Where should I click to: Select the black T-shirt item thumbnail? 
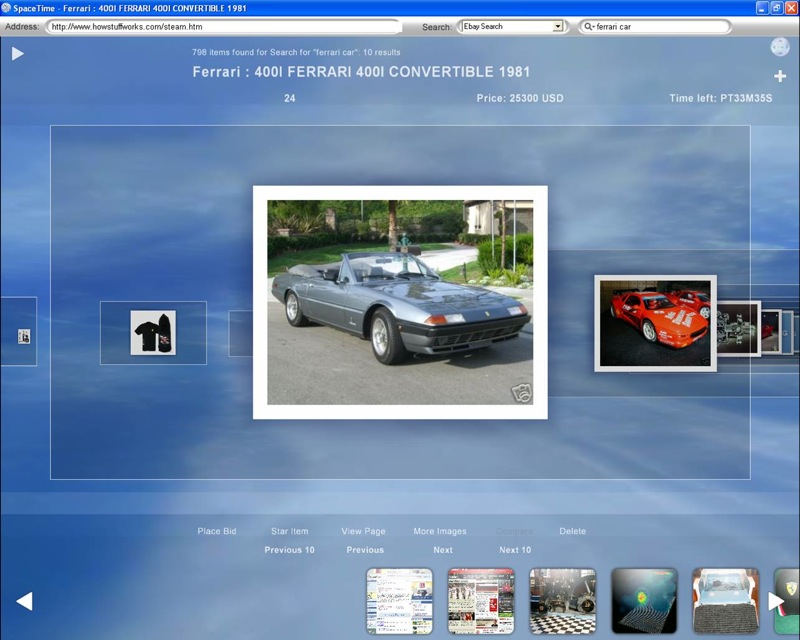(x=153, y=333)
